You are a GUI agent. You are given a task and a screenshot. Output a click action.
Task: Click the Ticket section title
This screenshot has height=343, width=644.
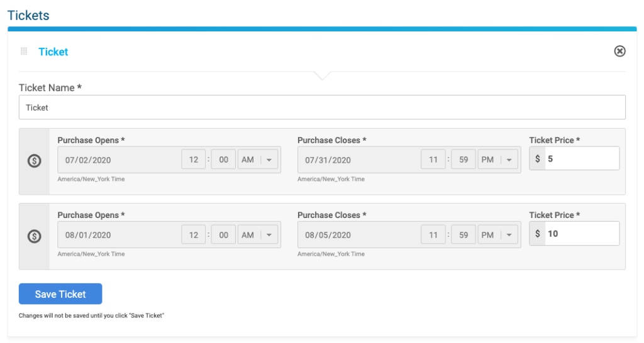pos(53,52)
